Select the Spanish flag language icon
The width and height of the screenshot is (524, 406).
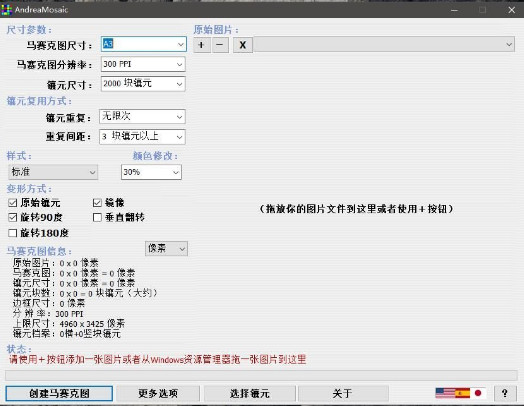463,393
